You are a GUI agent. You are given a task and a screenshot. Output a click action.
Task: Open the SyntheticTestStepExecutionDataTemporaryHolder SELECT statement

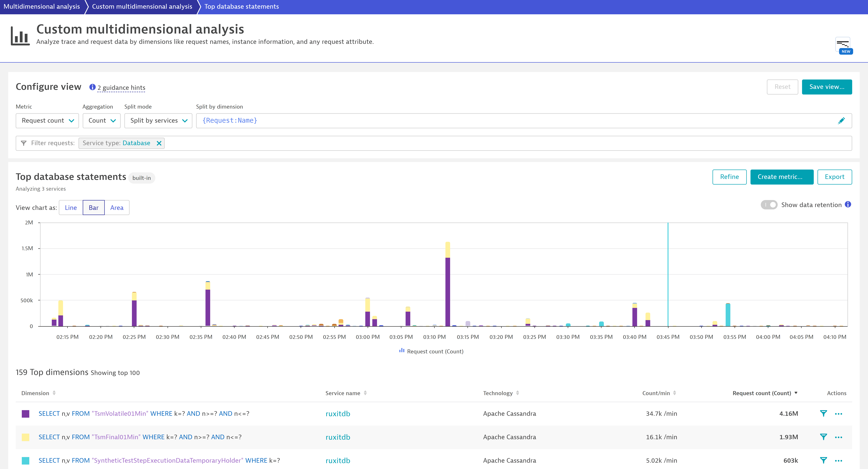159,461
